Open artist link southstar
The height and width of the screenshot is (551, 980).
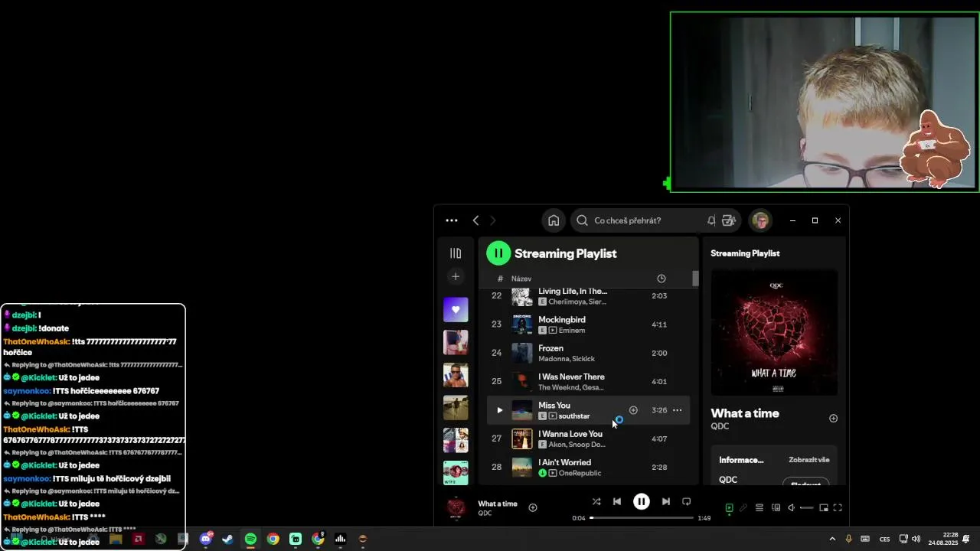tap(574, 416)
